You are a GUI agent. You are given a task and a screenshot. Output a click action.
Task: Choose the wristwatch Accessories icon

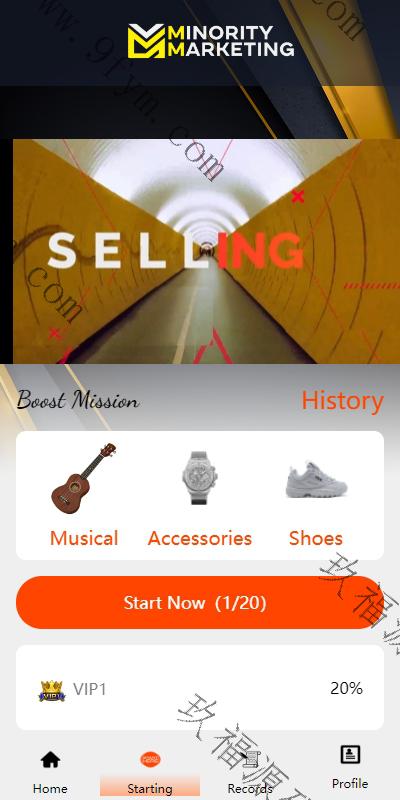click(200, 478)
